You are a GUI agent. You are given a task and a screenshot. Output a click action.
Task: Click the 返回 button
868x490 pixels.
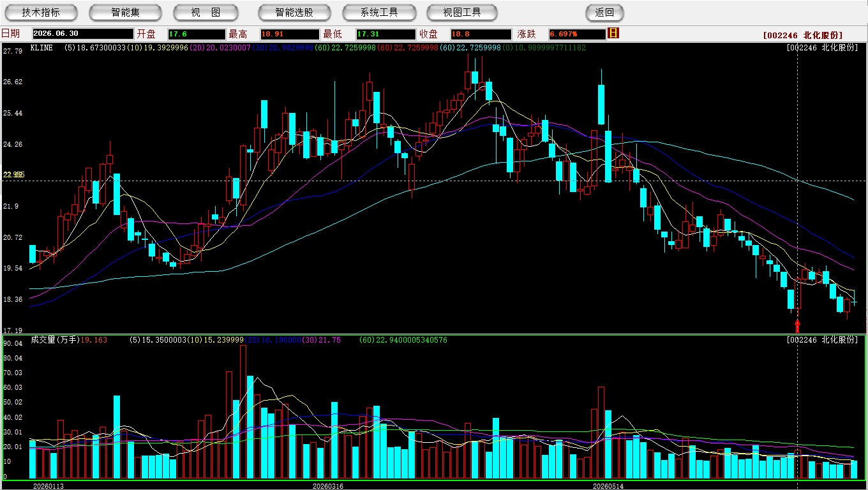[x=604, y=12]
